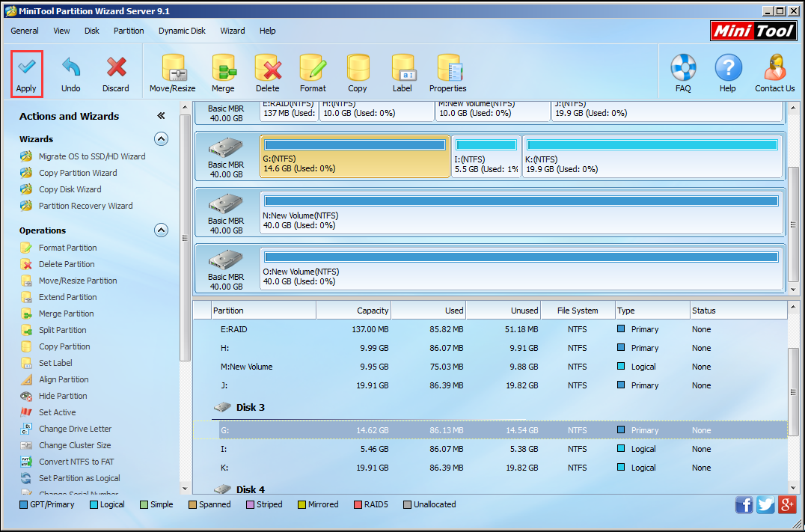Open the Move/Resize partition tool
Viewport: 805px width, 532px height.
coord(173,74)
